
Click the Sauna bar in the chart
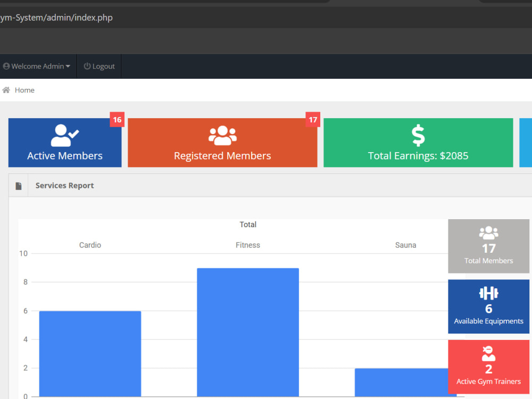[x=401, y=383]
